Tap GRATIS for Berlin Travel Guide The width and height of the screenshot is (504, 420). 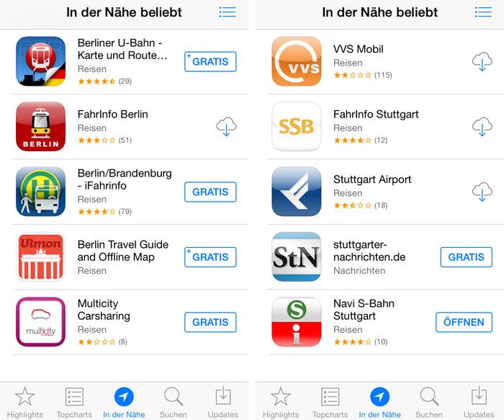210,257
